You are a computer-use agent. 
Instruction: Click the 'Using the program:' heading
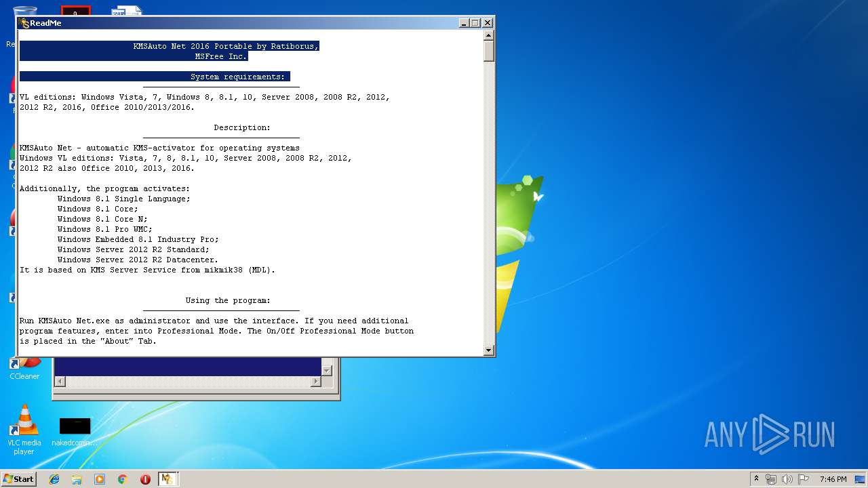228,300
